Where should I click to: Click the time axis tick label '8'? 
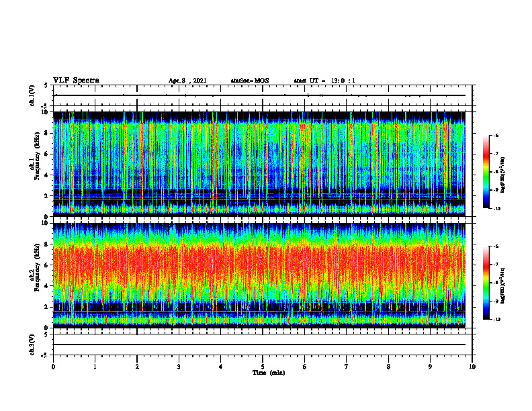point(388,367)
